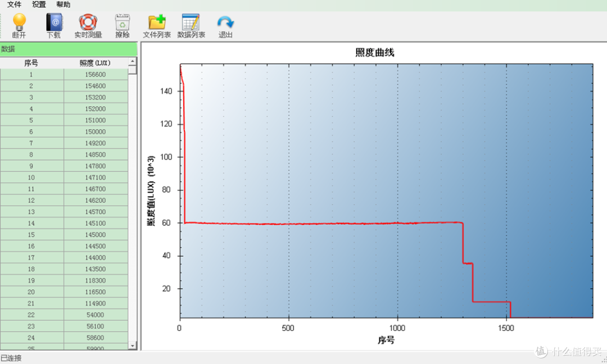Open the 文件列表 file list
Screen dimensions: 607x364
click(157, 22)
